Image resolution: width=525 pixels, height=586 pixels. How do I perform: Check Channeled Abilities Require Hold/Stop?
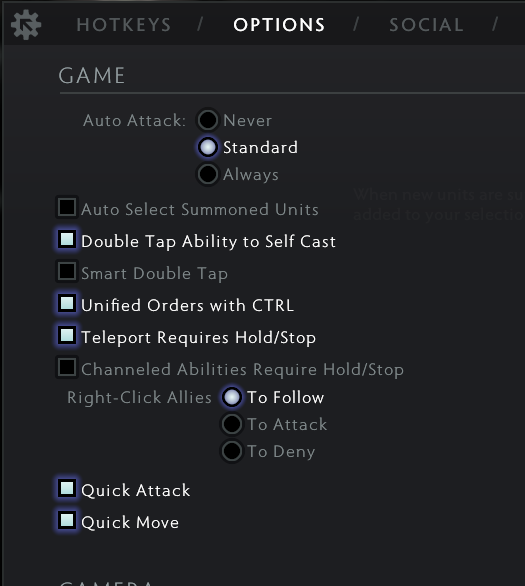[x=67, y=367]
